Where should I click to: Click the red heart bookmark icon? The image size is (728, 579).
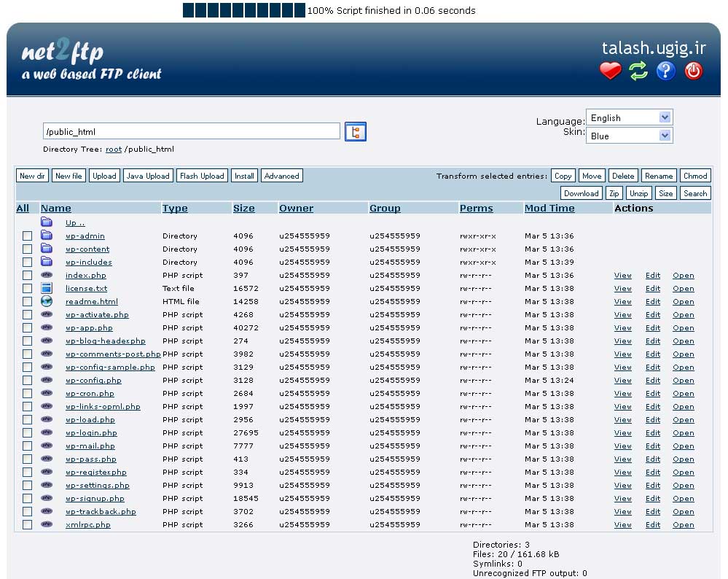point(611,71)
